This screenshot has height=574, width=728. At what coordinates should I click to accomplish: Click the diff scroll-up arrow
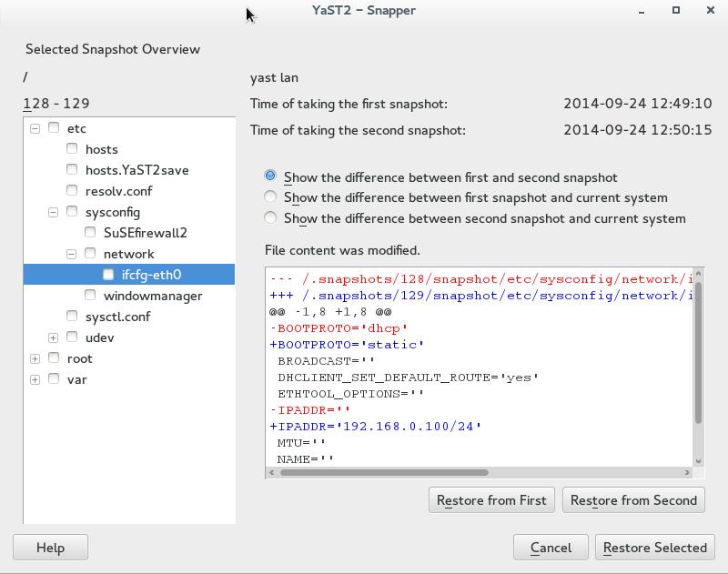(x=698, y=274)
